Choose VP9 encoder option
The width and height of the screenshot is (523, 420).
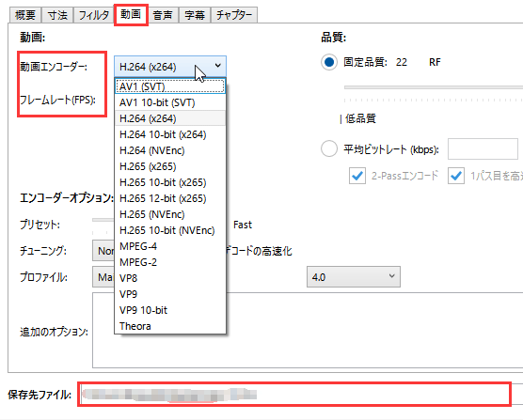[170, 294]
